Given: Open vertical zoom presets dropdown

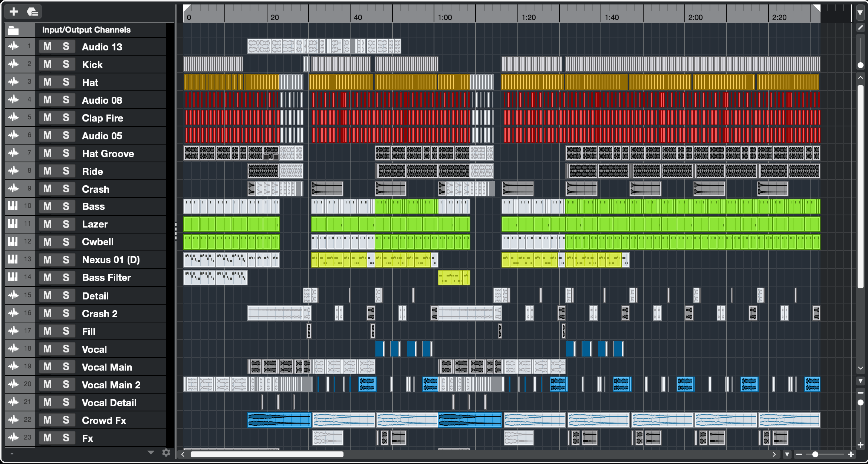Looking at the screenshot, I should pyautogui.click(x=860, y=381).
